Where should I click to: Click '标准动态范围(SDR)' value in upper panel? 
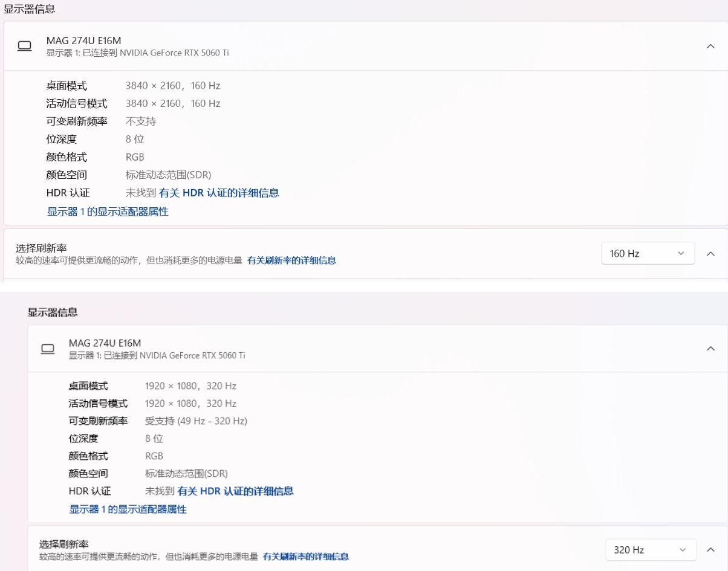pos(169,175)
